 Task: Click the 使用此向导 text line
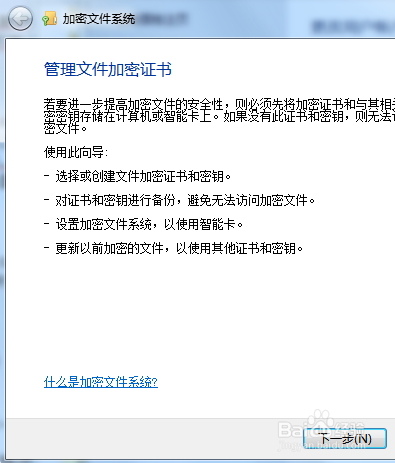click(76, 152)
